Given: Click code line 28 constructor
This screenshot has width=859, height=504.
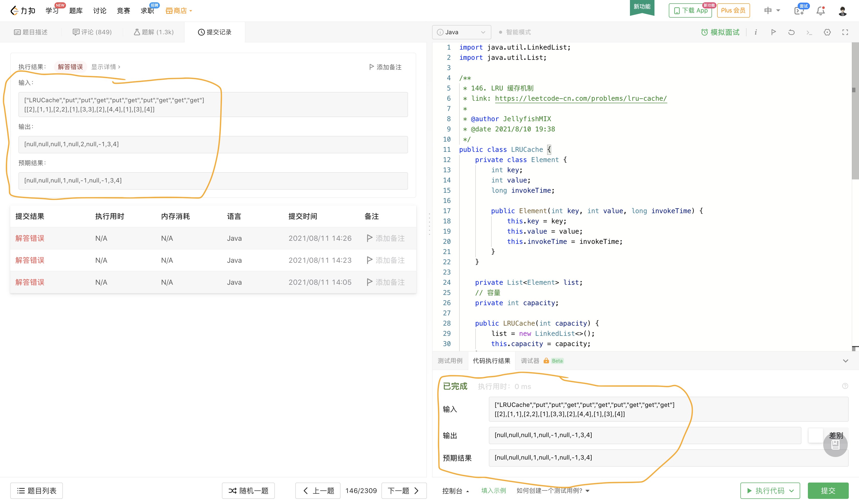Looking at the screenshot, I should point(537,323).
